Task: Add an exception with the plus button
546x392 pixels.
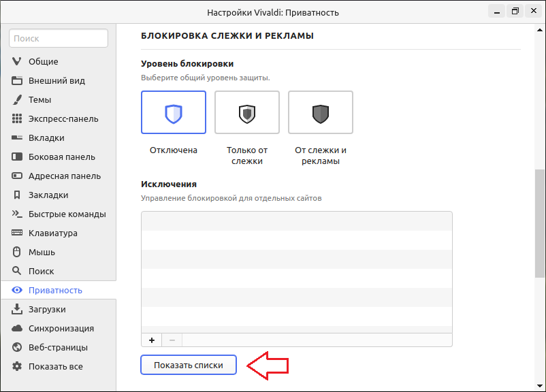Action: pyautogui.click(x=151, y=340)
